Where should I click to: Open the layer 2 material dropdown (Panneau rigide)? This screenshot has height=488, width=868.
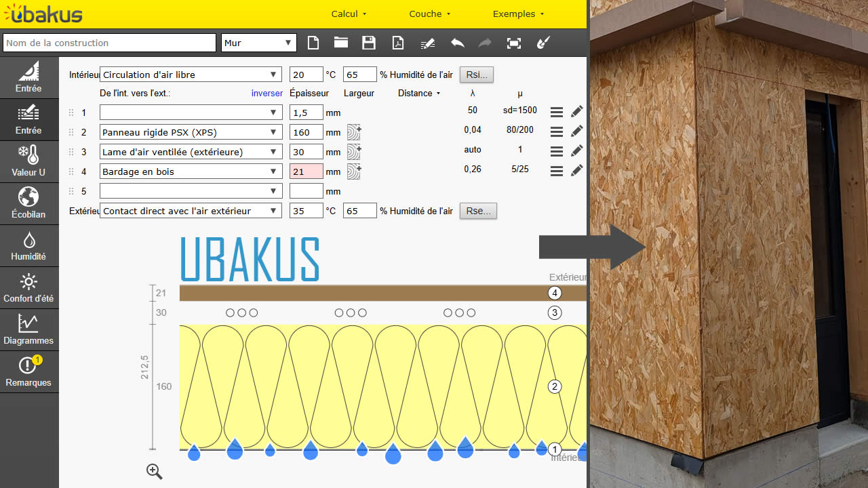tap(191, 132)
